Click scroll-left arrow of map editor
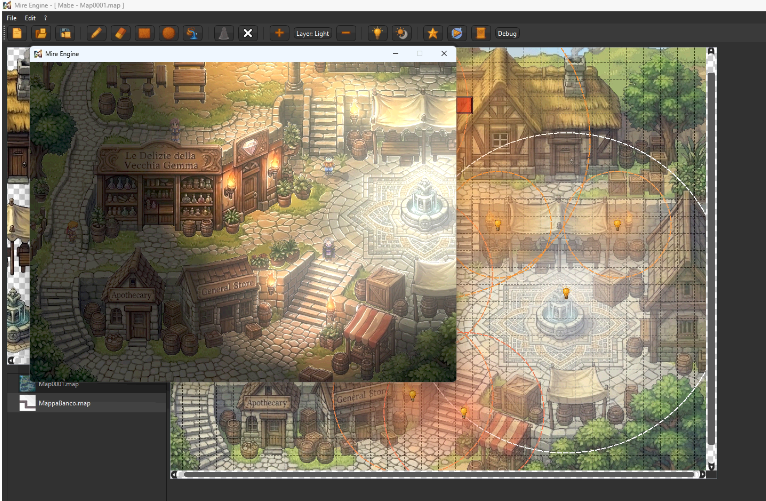The height and width of the screenshot is (501, 766). click(x=174, y=474)
